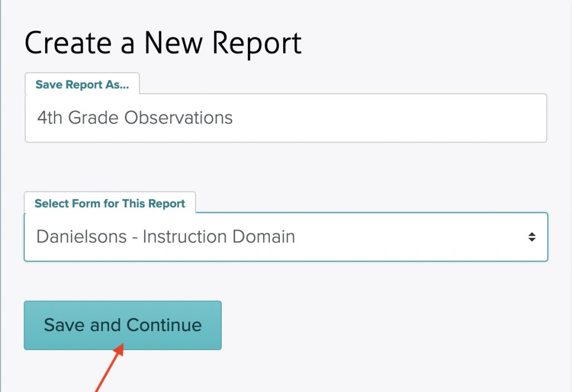
Task: Click the 4th Grade portion of report name
Action: 78,118
